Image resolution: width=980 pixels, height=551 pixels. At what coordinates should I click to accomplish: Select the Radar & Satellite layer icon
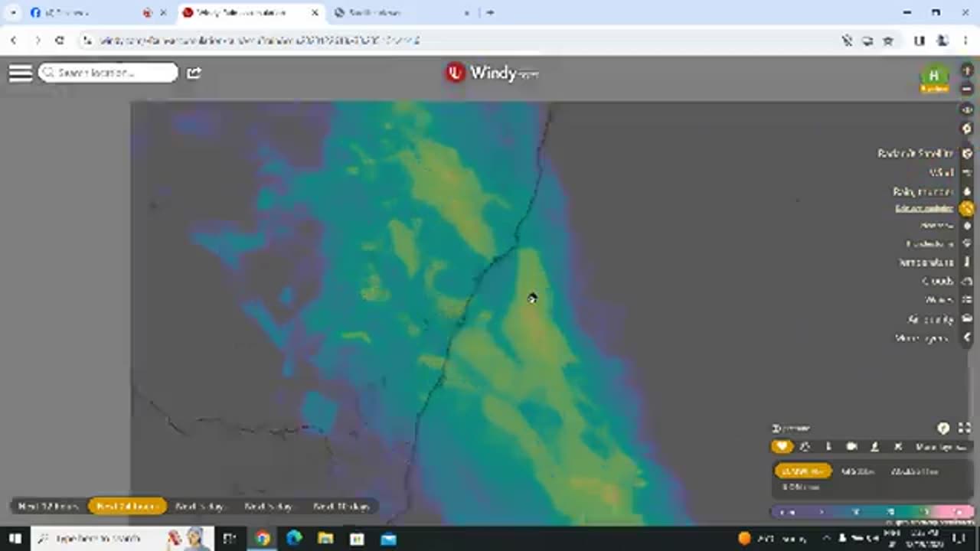click(x=966, y=154)
